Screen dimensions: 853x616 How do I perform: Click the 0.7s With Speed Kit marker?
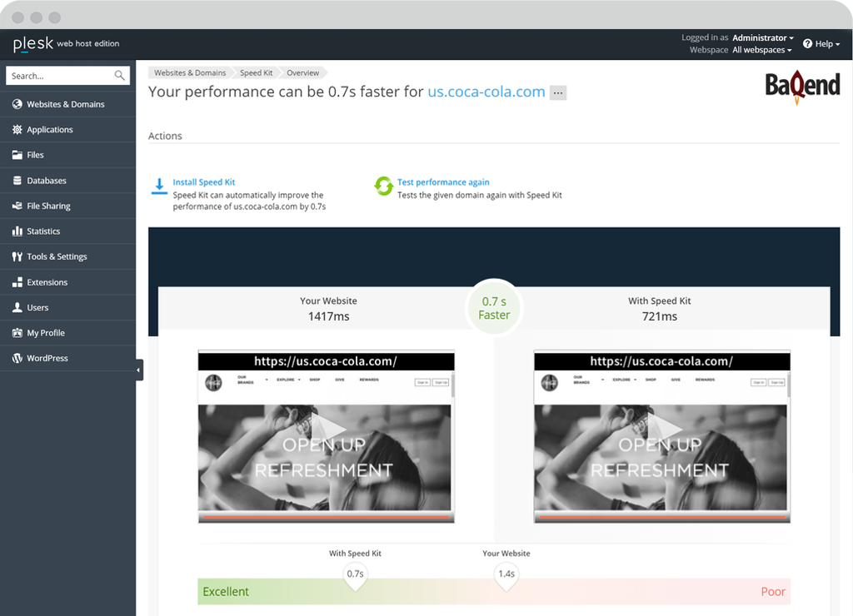tap(355, 576)
